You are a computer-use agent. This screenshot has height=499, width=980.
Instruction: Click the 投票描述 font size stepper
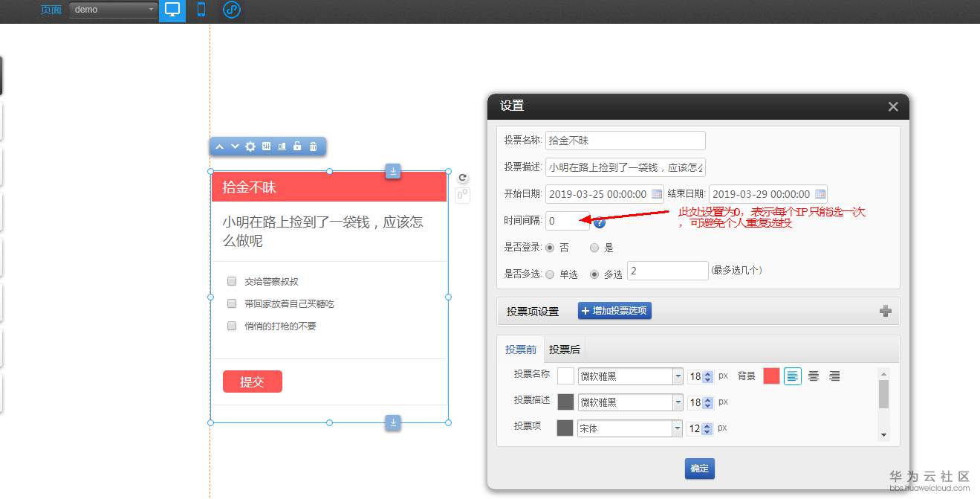pyautogui.click(x=708, y=403)
